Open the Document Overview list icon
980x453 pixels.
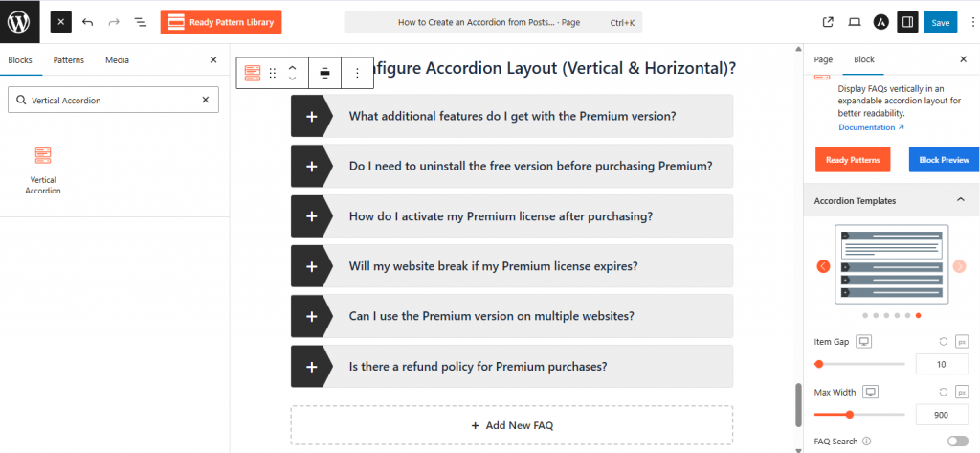click(x=141, y=22)
